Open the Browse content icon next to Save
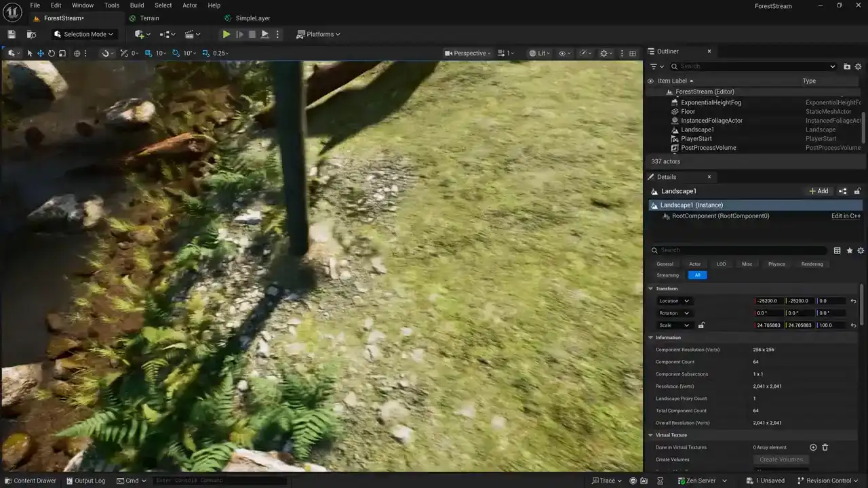The image size is (868, 488). pyautogui.click(x=31, y=34)
